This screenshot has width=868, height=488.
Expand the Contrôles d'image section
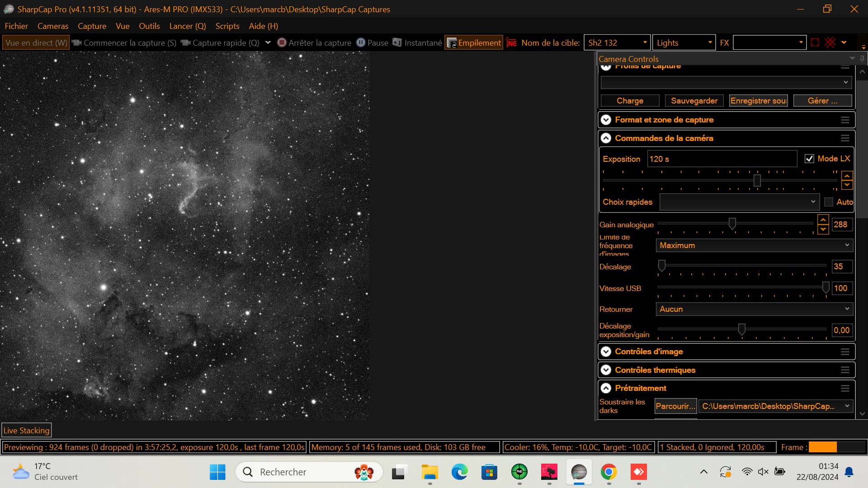point(606,352)
